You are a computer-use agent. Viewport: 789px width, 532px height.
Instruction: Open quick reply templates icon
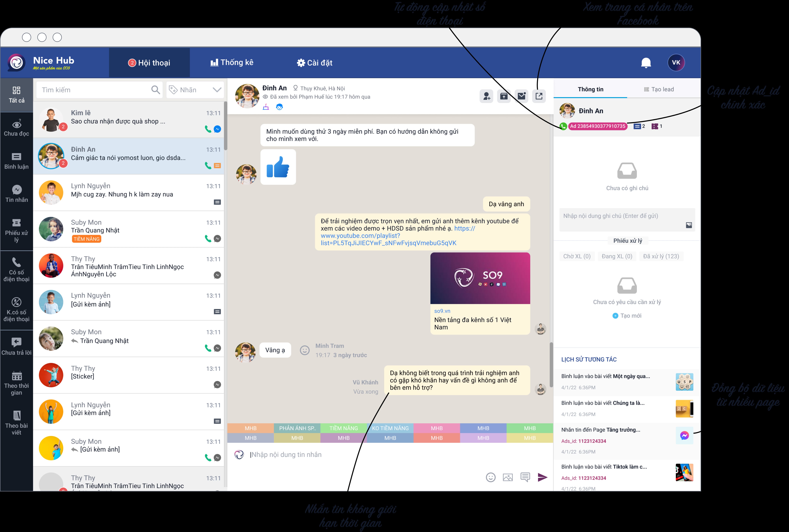525,477
